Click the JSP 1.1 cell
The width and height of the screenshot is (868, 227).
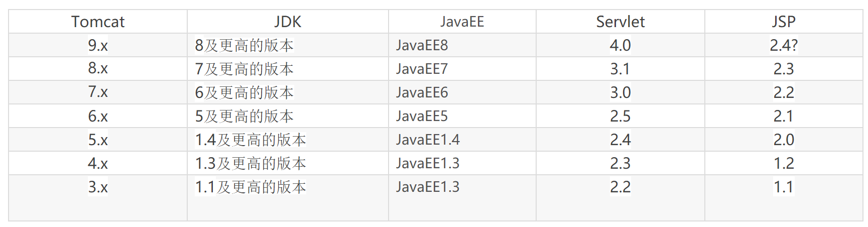pos(783,187)
